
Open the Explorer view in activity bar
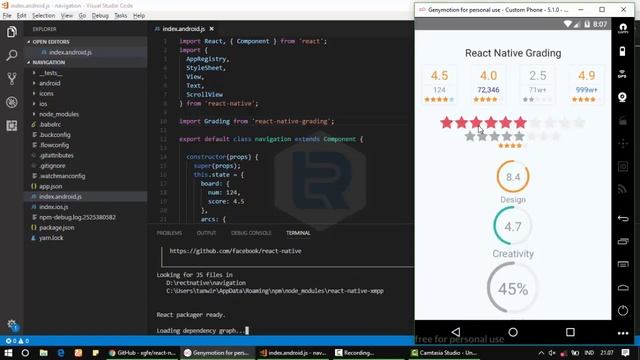coord(11,32)
